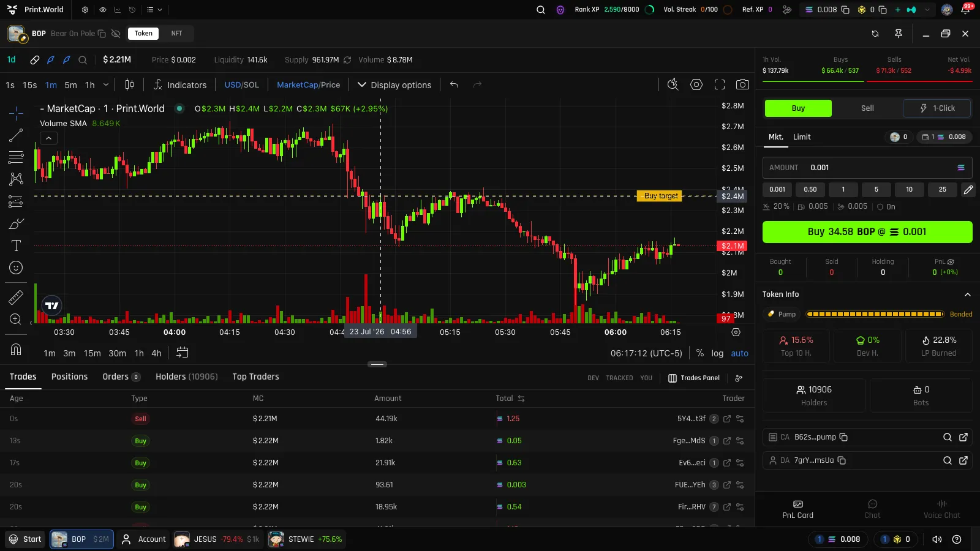
Task: Open the Trades Panel
Action: (x=694, y=378)
